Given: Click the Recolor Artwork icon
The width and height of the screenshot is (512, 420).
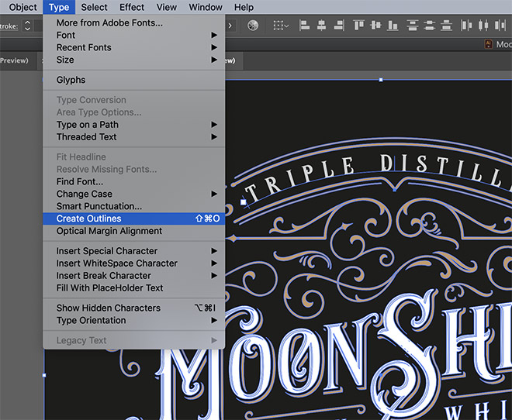Looking at the screenshot, I should [x=253, y=26].
